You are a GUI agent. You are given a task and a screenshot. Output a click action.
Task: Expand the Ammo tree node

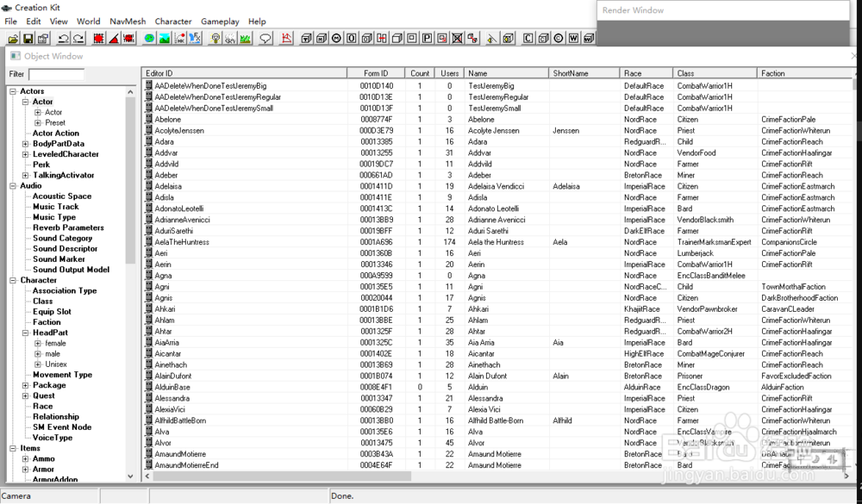[25, 458]
